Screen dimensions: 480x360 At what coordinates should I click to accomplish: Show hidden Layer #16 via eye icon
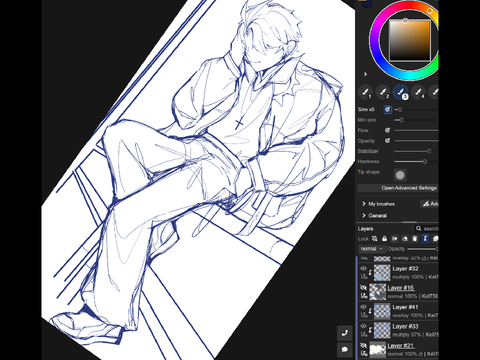pyautogui.click(x=363, y=288)
